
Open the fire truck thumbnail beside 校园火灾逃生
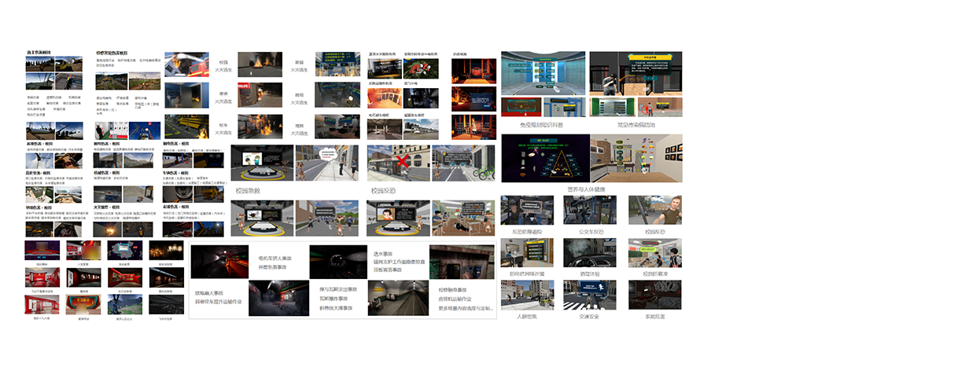186,67
